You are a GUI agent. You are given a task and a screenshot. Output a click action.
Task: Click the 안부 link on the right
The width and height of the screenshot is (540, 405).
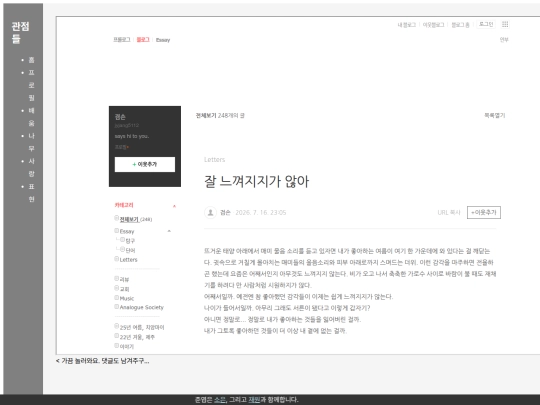pos(504,40)
